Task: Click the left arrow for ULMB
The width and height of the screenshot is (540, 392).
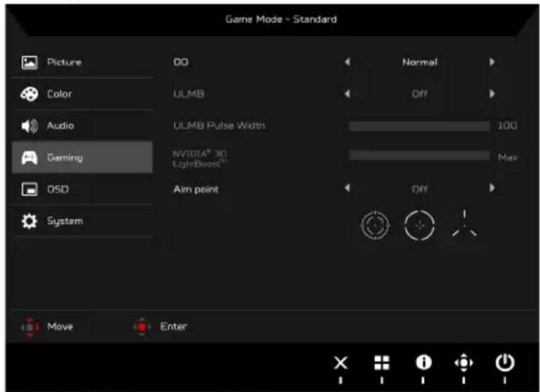Action: click(x=348, y=93)
